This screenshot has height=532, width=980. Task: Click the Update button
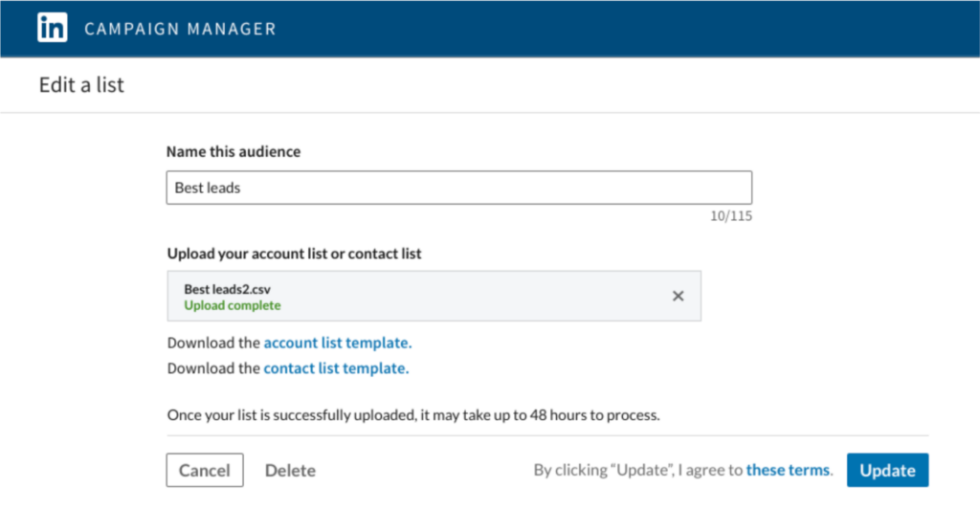click(887, 470)
